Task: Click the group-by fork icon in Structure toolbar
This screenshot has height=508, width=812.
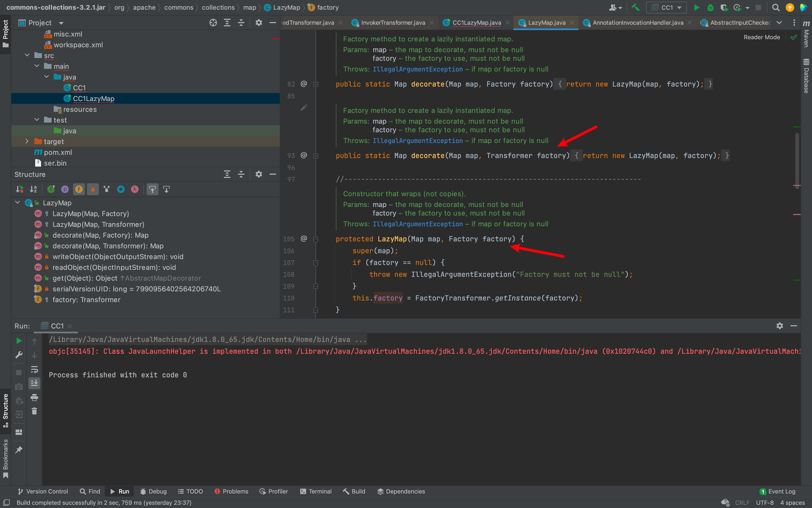Action: pyautogui.click(x=107, y=189)
